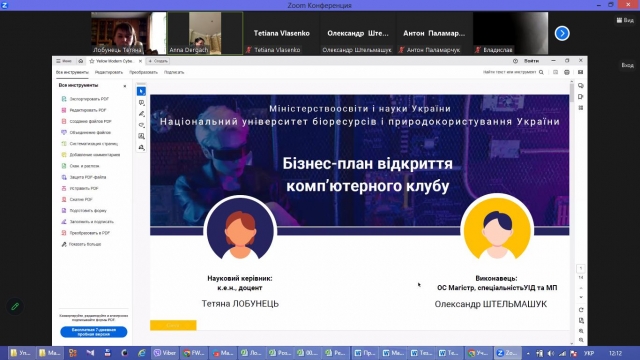The height and width of the screenshot is (360, 640).
Task: Click Создать new tab button
Action: [x=158, y=61]
